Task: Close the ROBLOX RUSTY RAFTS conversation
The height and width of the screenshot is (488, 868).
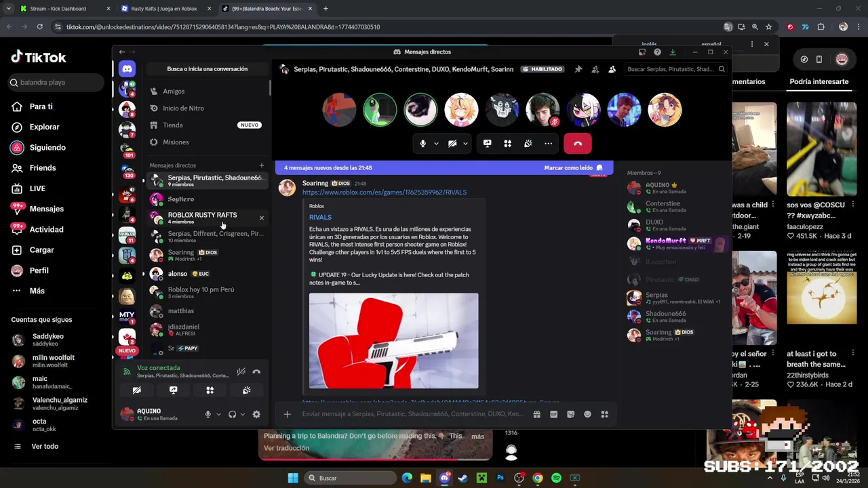Action: 261,218
